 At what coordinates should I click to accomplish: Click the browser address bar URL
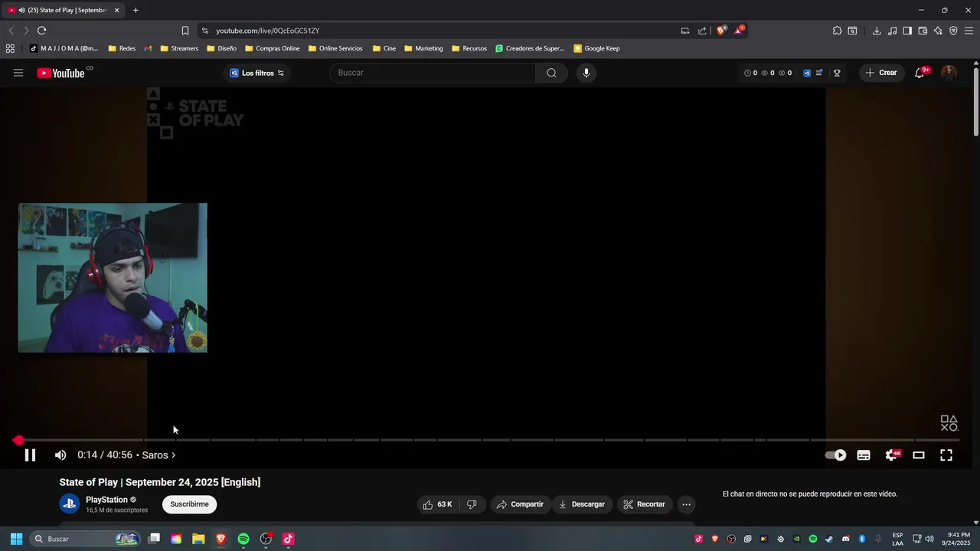[x=267, y=31]
